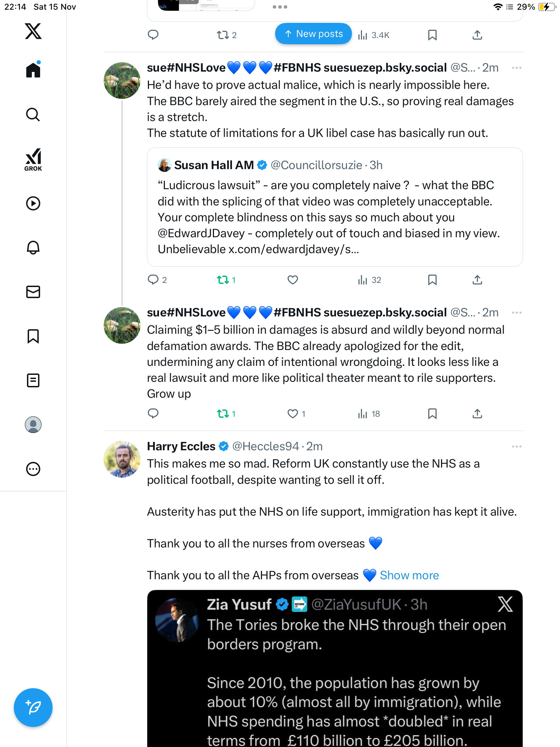Bookmark the post quoting Susan Hall
The width and height of the screenshot is (560, 747).
pyautogui.click(x=432, y=280)
